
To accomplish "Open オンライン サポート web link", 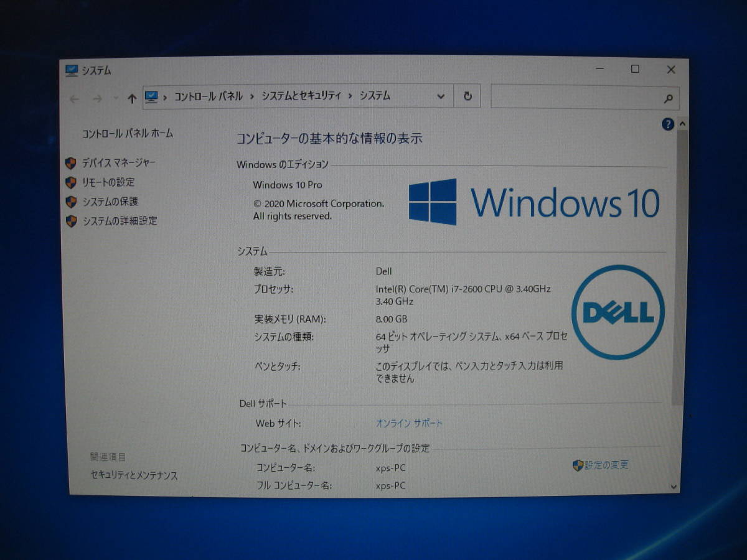I will [x=409, y=423].
